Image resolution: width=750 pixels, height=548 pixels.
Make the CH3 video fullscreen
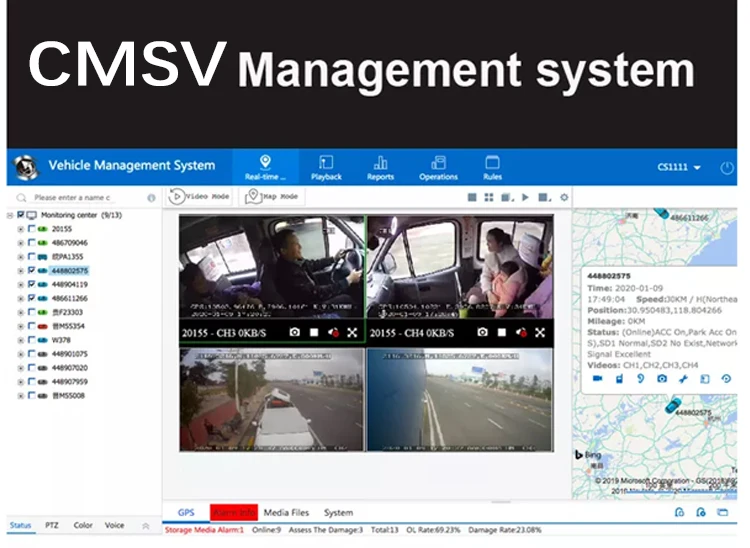[x=352, y=332]
